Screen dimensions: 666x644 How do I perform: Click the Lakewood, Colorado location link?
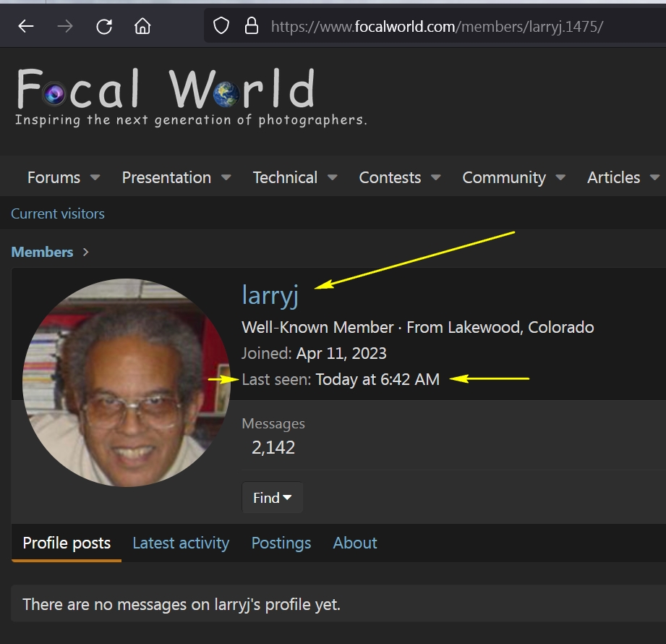521,327
